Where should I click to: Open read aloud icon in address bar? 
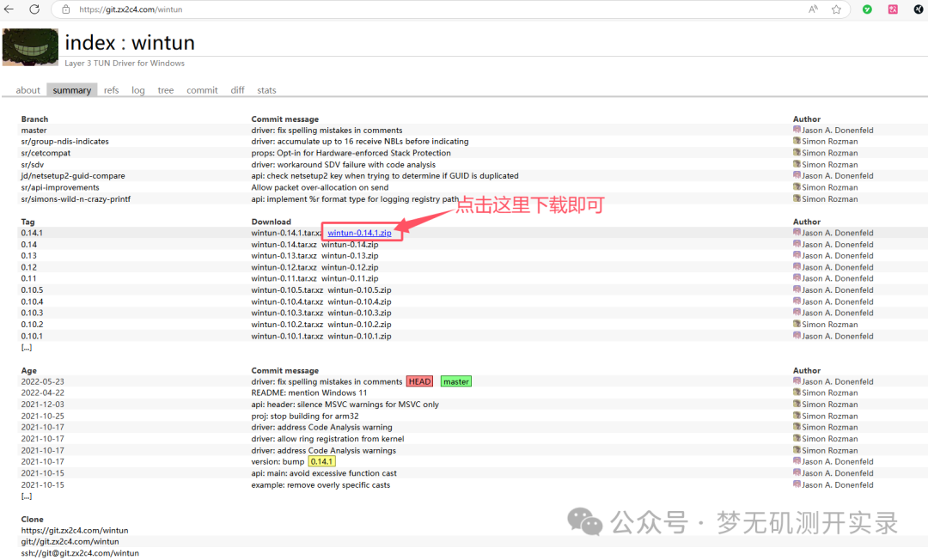[813, 9]
